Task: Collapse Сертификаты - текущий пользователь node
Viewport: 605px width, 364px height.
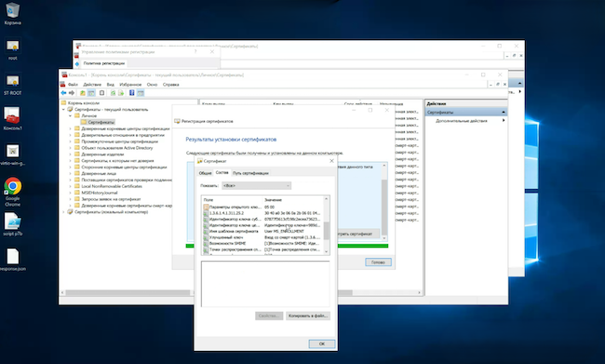Action: 63,110
